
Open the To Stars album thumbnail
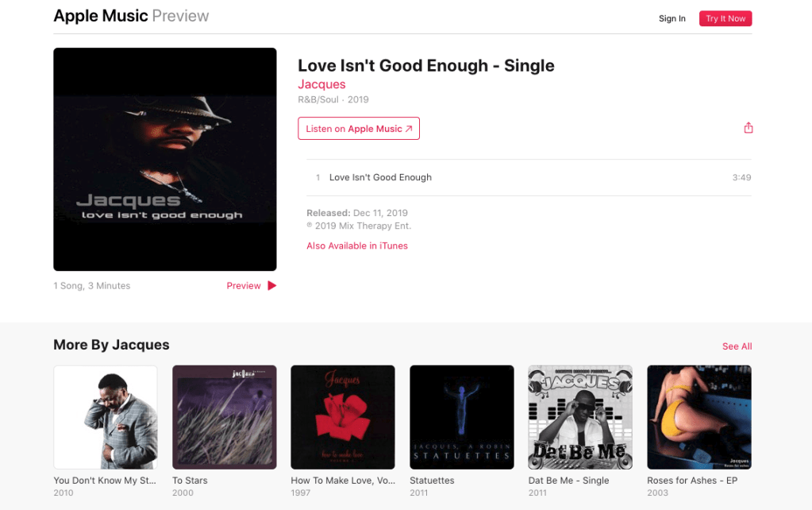click(224, 417)
